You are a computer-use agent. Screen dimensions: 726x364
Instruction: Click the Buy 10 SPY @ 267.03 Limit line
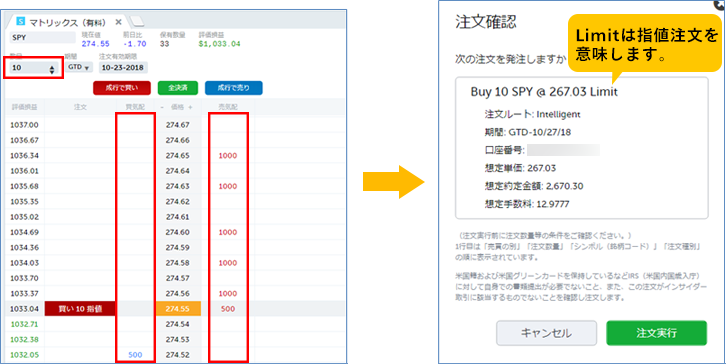click(x=544, y=92)
